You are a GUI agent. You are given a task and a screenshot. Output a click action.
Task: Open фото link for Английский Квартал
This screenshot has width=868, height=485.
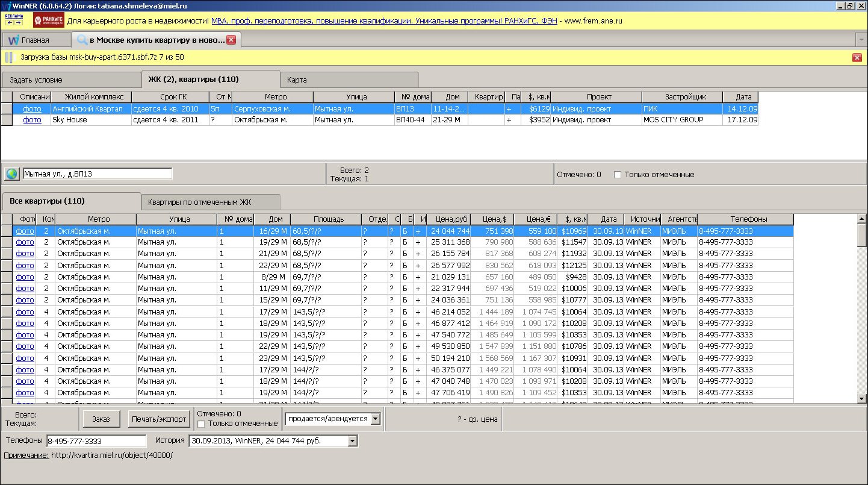[32, 108]
